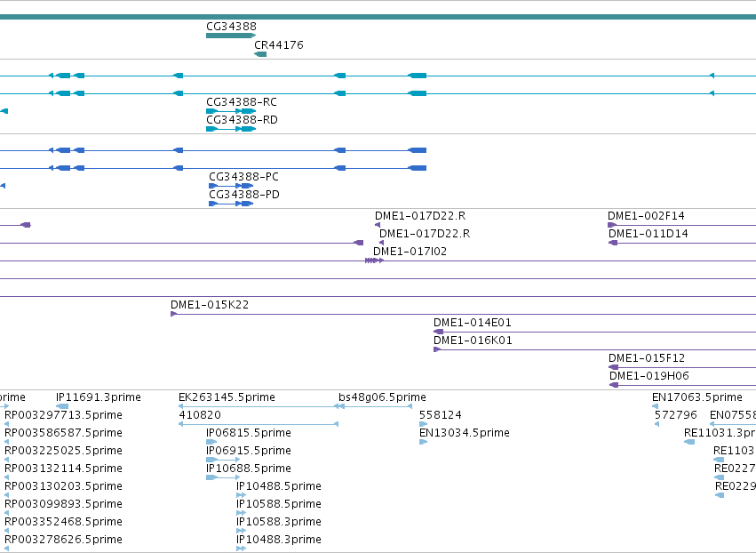This screenshot has width=756, height=553.
Task: Select the RP003352468.5prime EST label
Action: pos(64,522)
